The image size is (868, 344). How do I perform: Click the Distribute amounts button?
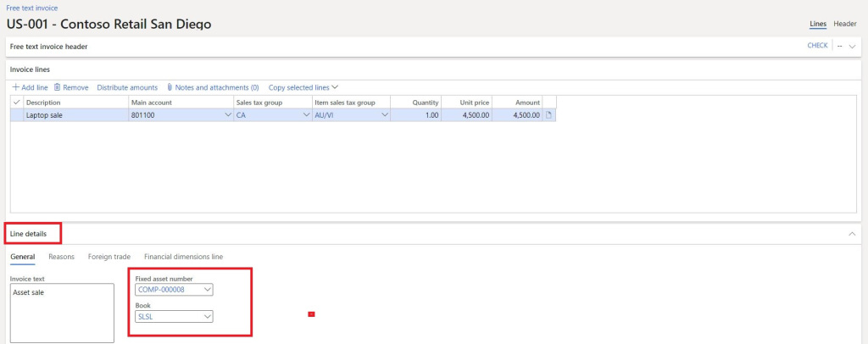pos(127,87)
